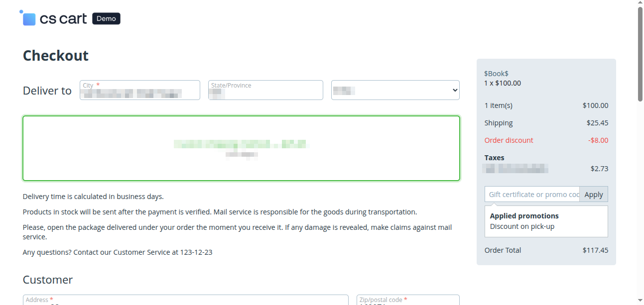Click the Order Total amount $117.45
The width and height of the screenshot is (644, 305).
point(596,250)
